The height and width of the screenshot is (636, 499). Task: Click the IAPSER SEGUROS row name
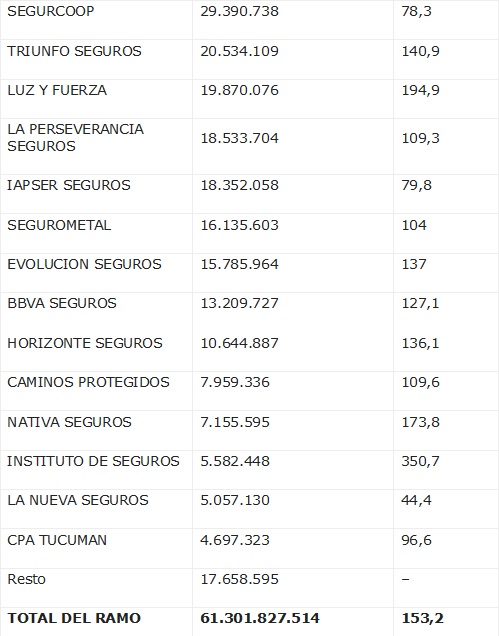coord(69,185)
